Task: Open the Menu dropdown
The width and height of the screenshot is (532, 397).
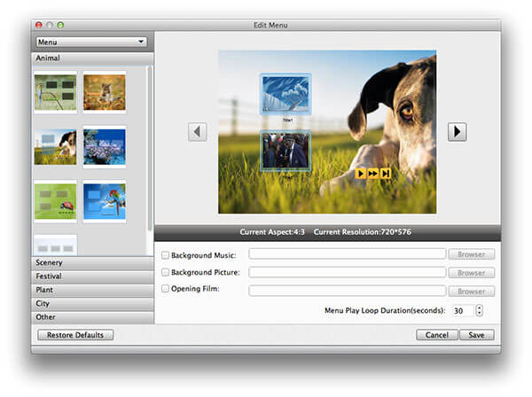Action: point(91,42)
